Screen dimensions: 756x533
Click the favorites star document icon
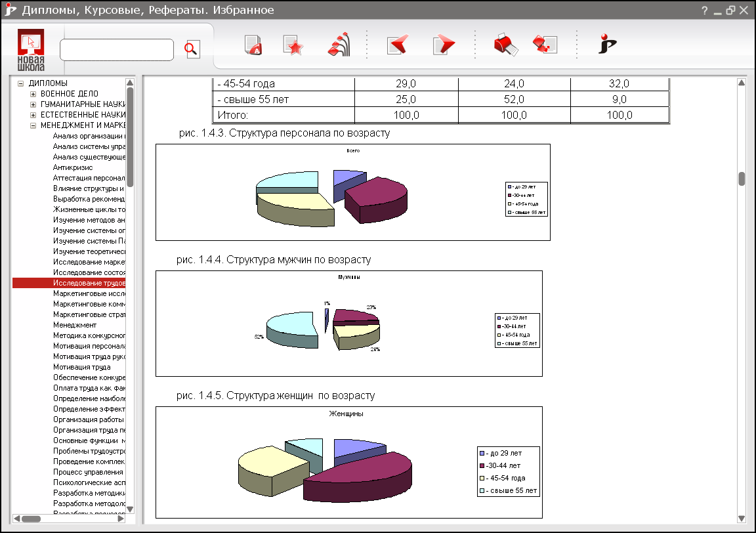pos(293,45)
